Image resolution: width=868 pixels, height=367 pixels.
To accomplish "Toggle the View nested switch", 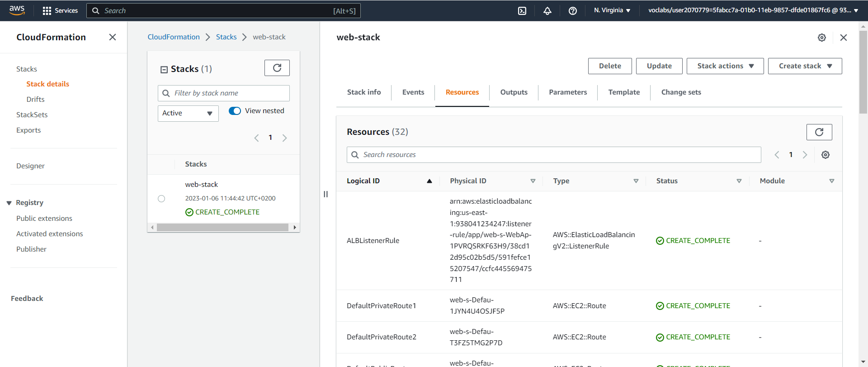I will coord(235,111).
